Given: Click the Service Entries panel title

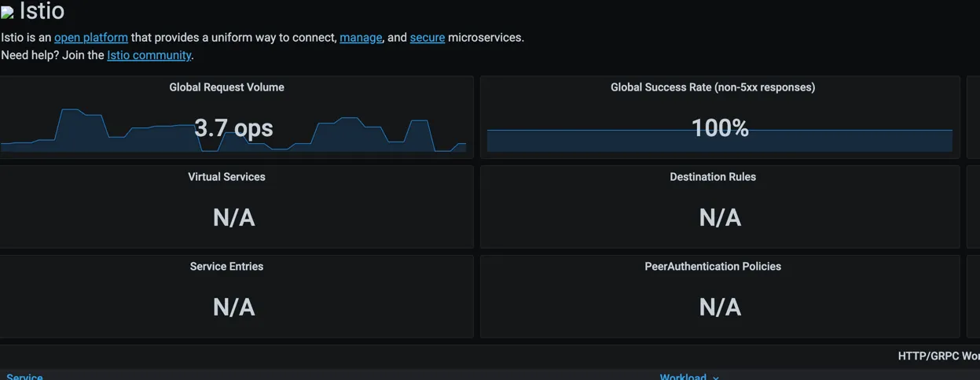Looking at the screenshot, I should coord(227,267).
